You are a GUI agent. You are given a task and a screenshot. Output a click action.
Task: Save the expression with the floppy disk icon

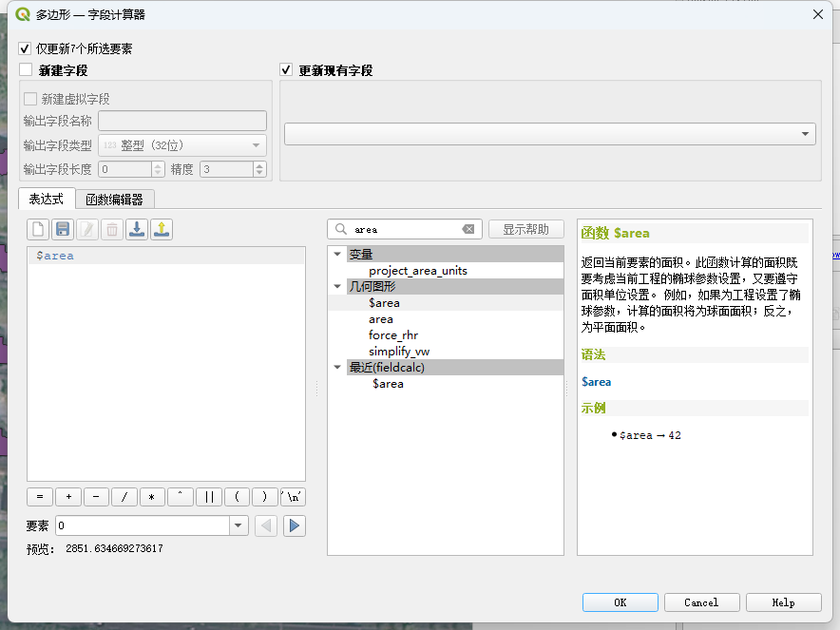63,229
